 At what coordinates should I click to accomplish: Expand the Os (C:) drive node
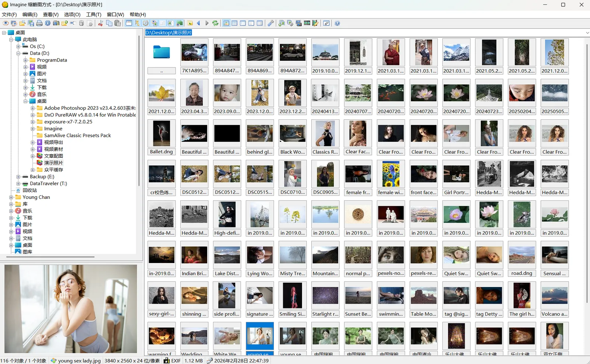coord(19,46)
